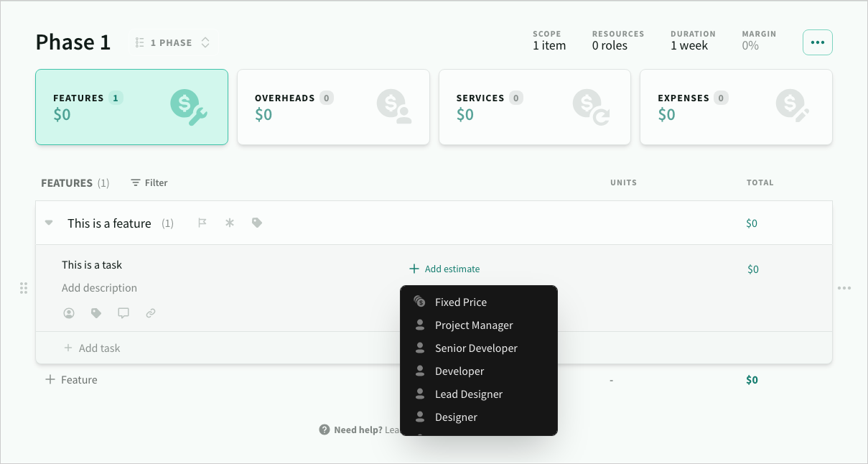Pick Lead Designer from the estimate menu

coord(468,394)
